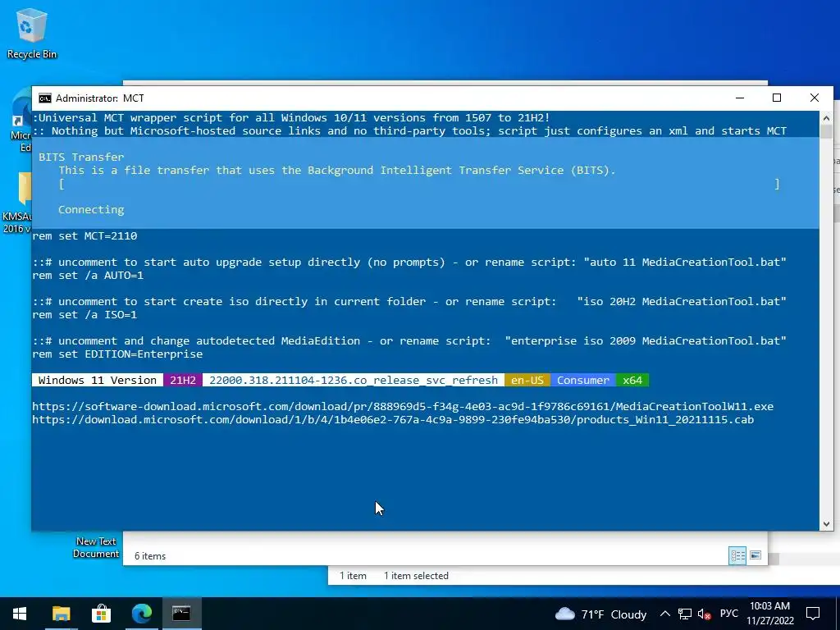Image resolution: width=840 pixels, height=630 pixels.
Task: Click '1 item selected' status text
Action: tap(416, 576)
